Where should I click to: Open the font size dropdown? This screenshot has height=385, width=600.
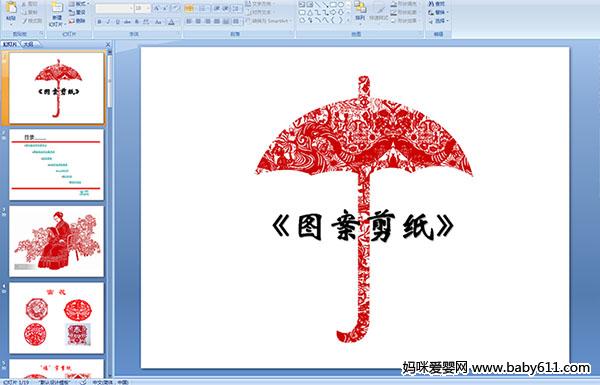point(148,8)
